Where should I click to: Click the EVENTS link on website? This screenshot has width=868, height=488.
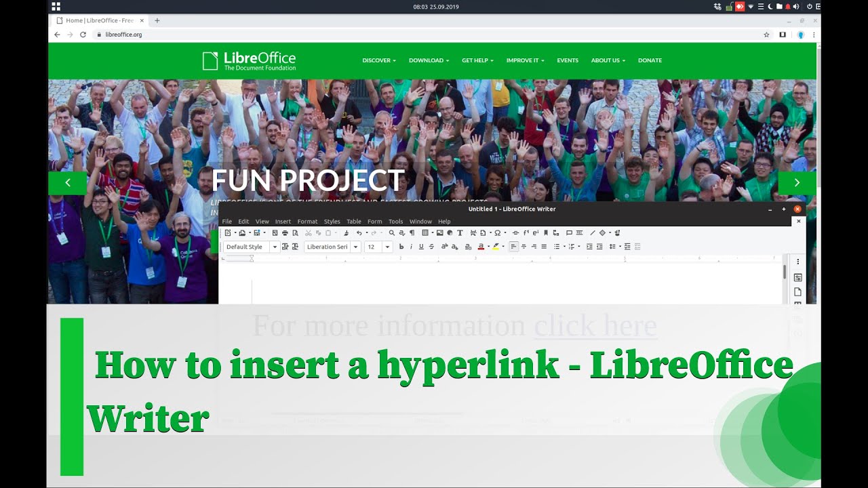(x=568, y=60)
